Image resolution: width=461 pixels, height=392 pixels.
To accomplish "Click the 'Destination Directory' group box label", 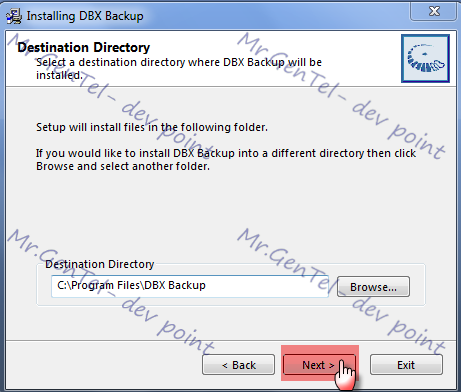I will pos(100,264).
